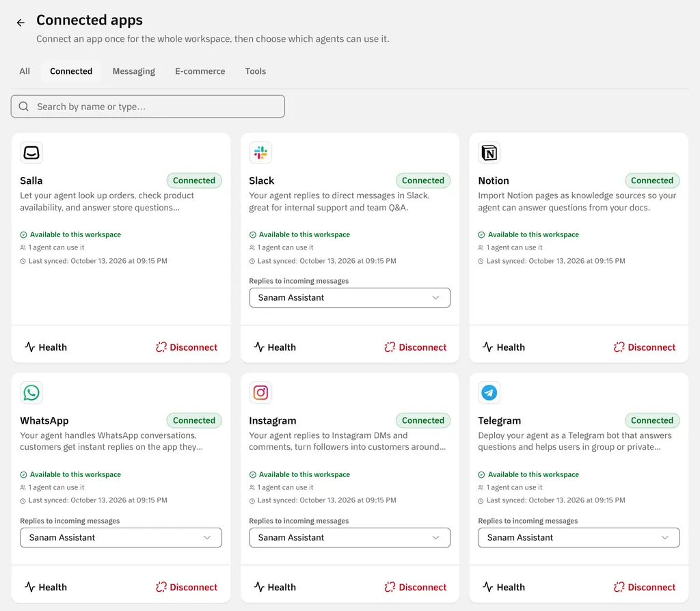
Task: Open WhatsApp's Sanam Assistant dropdown
Action: pos(120,537)
